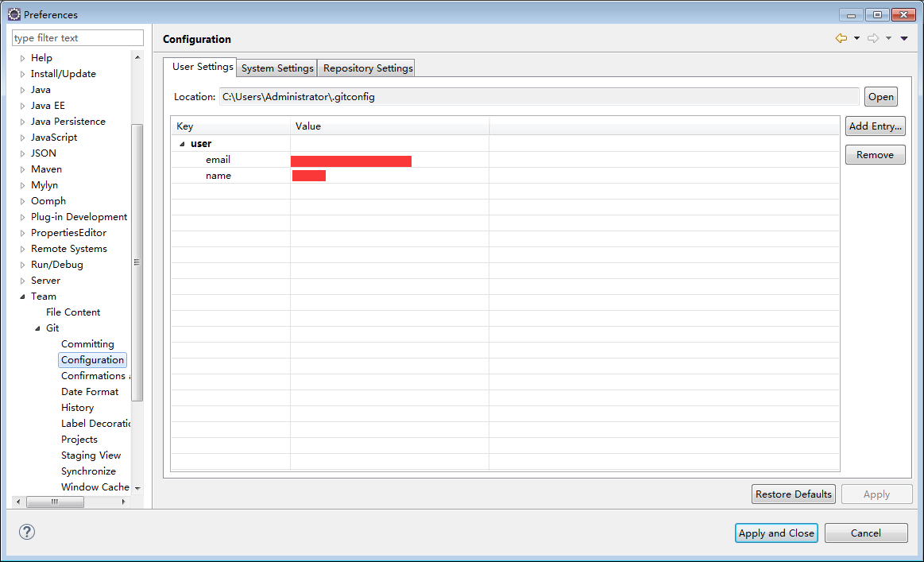Collapse the Team tree node
The height and width of the screenshot is (562, 924).
coord(22,297)
